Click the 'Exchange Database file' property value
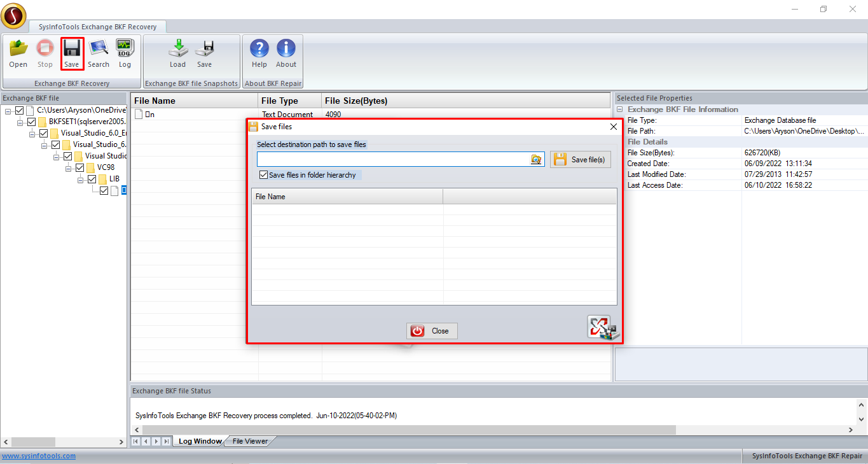This screenshot has width=868, height=464. coord(780,120)
